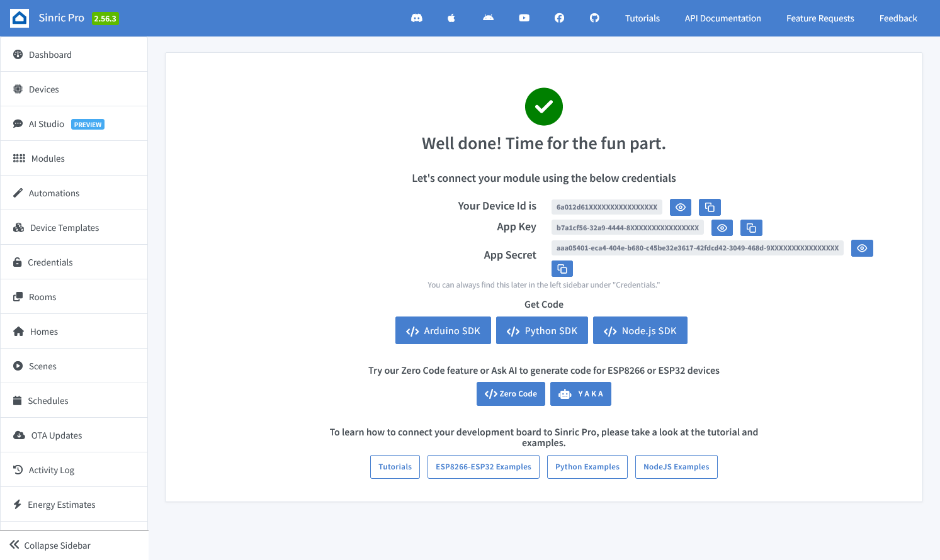The width and height of the screenshot is (940, 560).
Task: Click the outlined Tutorials button below examples text
Action: [x=395, y=467]
